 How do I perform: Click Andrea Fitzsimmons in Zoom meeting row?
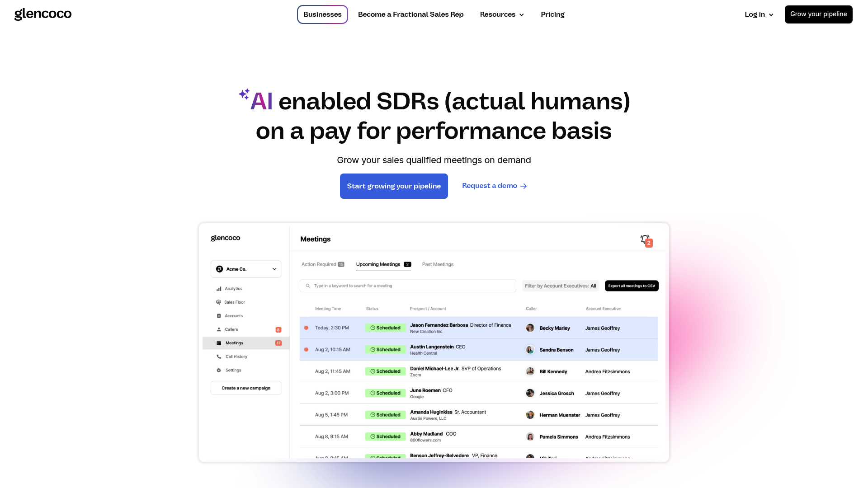[x=608, y=371]
